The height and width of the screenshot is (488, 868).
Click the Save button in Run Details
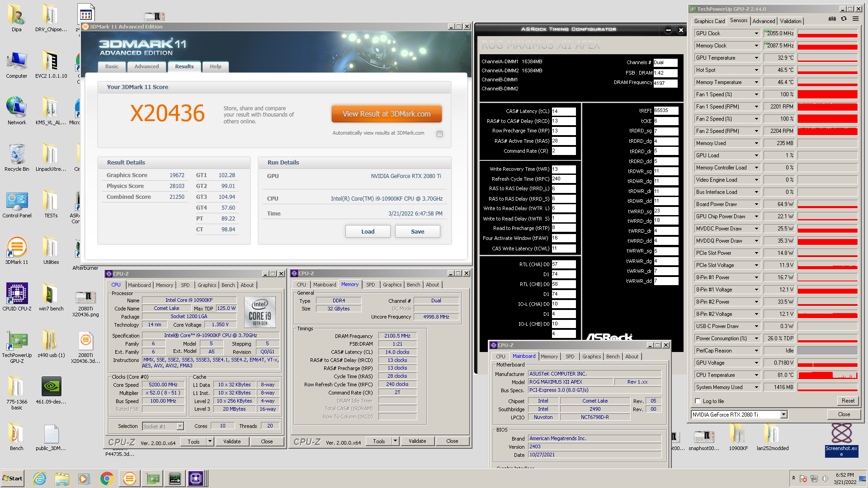417,231
